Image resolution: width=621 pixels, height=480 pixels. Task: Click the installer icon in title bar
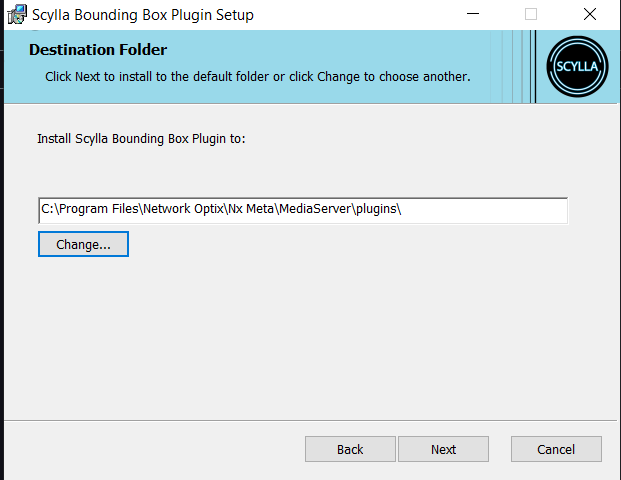pyautogui.click(x=16, y=15)
